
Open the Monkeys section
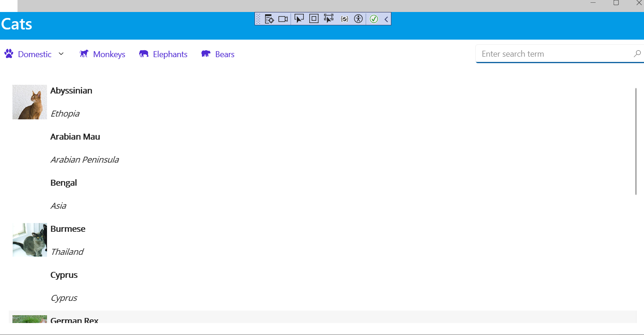pyautogui.click(x=109, y=54)
